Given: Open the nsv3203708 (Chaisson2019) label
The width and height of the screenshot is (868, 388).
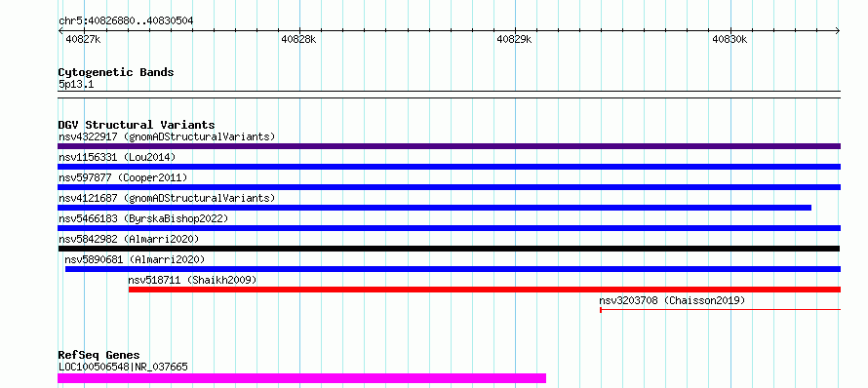Looking at the screenshot, I should tap(672, 300).
